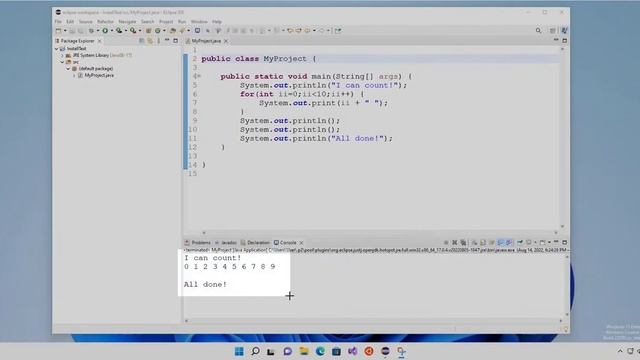The image size is (640, 360).
Task: Open the Window menu
Action: 199,22
